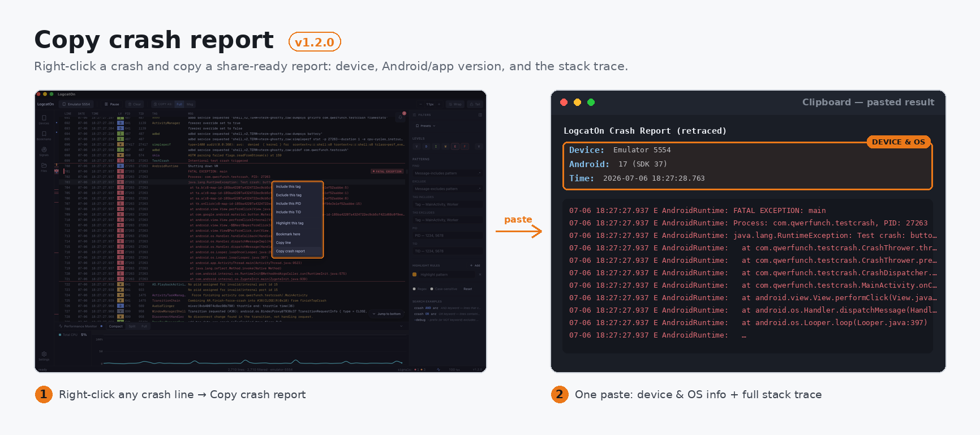Click '2026-07-06 18:27:28.763' time value

click(654, 178)
